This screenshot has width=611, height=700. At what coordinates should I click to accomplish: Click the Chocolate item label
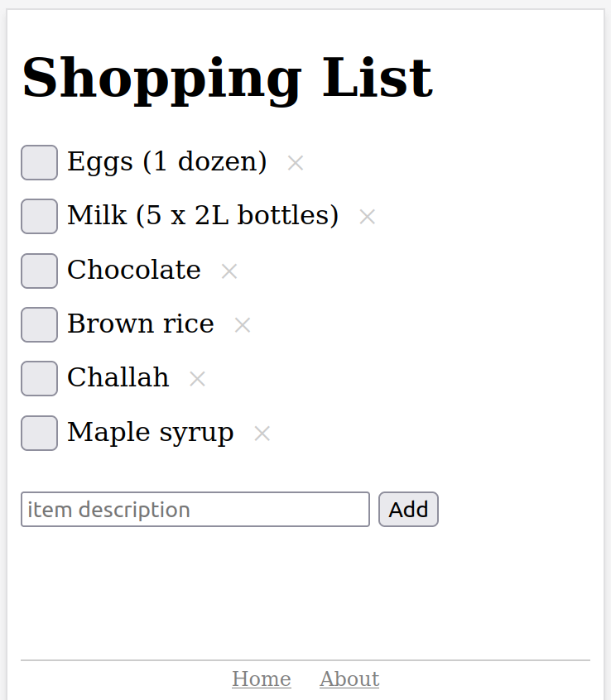tap(134, 271)
